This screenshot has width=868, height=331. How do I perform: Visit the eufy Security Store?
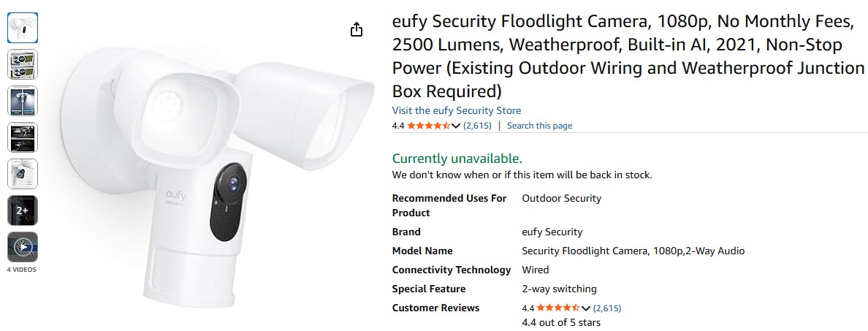pos(457,110)
